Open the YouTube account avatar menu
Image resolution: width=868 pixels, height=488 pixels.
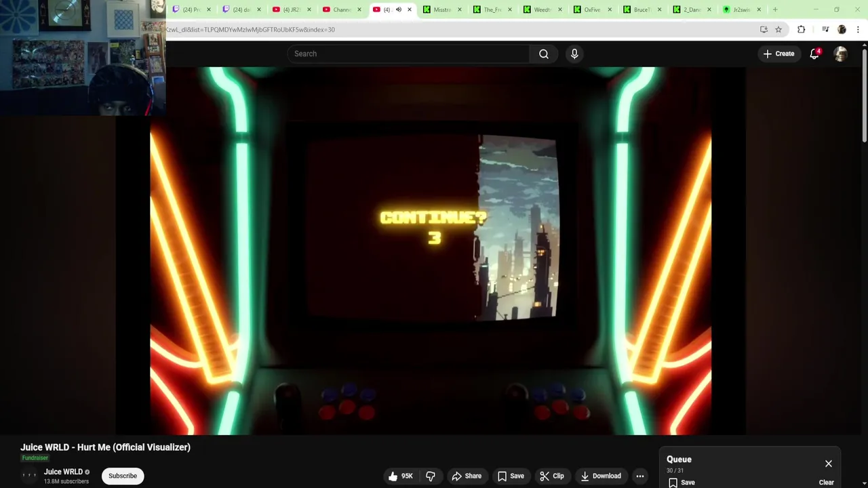pyautogui.click(x=840, y=54)
